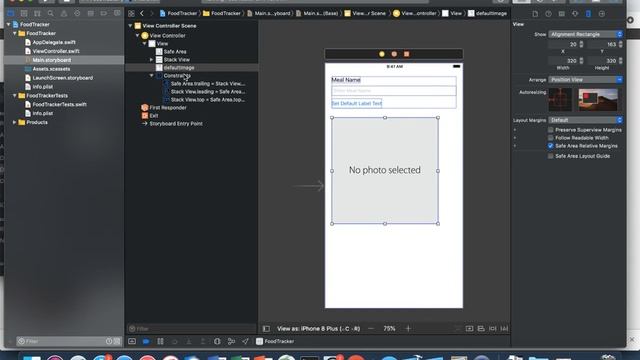The height and width of the screenshot is (360, 640).
Task: Collapse the View Controller Scene
Action: click(130, 26)
